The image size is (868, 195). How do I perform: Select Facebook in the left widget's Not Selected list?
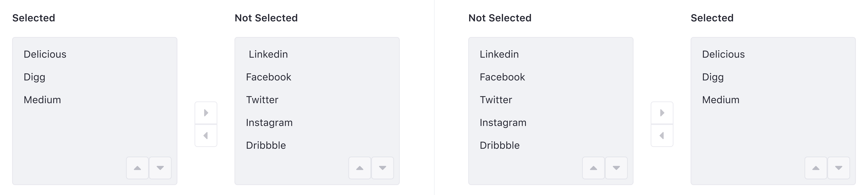[x=269, y=77]
